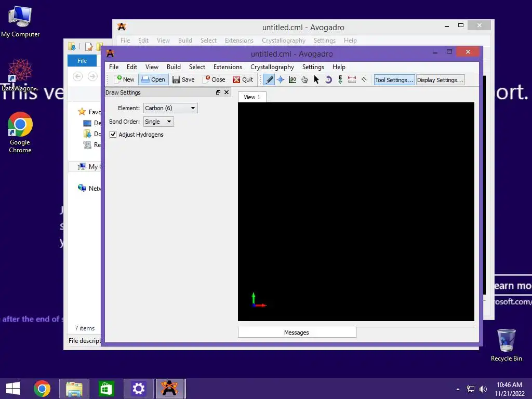Open the Build menu in front Avogadro
This screenshot has height=399, width=532.
pos(174,67)
